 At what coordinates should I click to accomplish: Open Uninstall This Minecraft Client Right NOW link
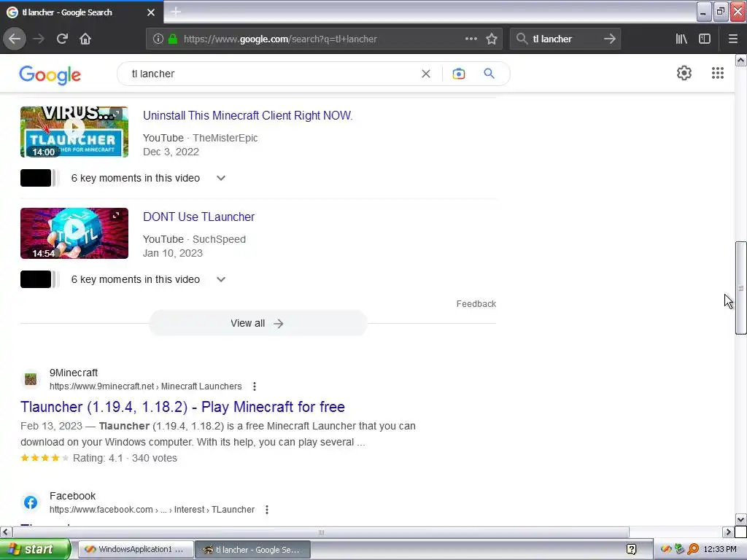(248, 115)
